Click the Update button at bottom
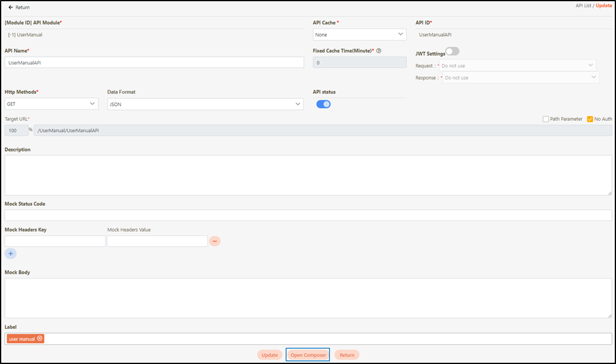Image resolution: width=616 pixels, height=364 pixels. pos(269,355)
